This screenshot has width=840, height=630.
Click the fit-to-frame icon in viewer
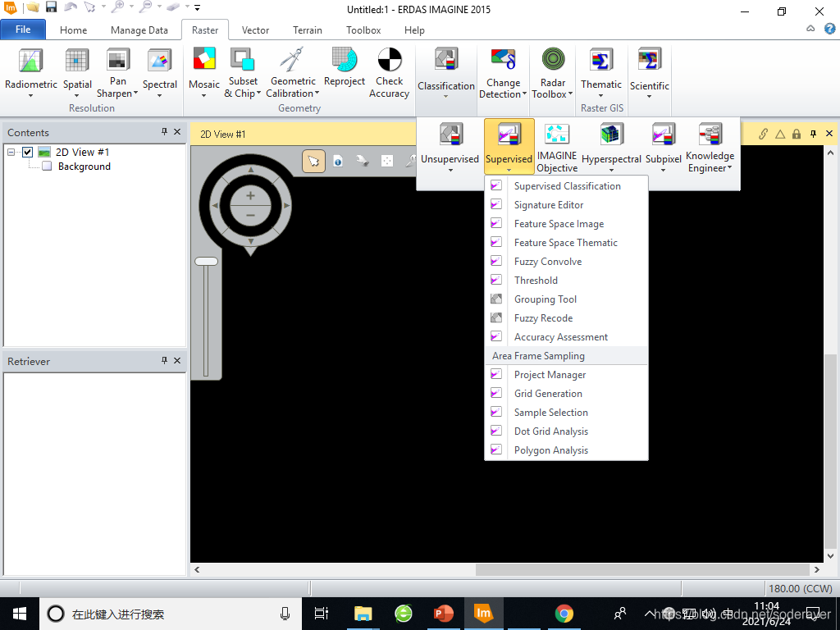[387, 161]
